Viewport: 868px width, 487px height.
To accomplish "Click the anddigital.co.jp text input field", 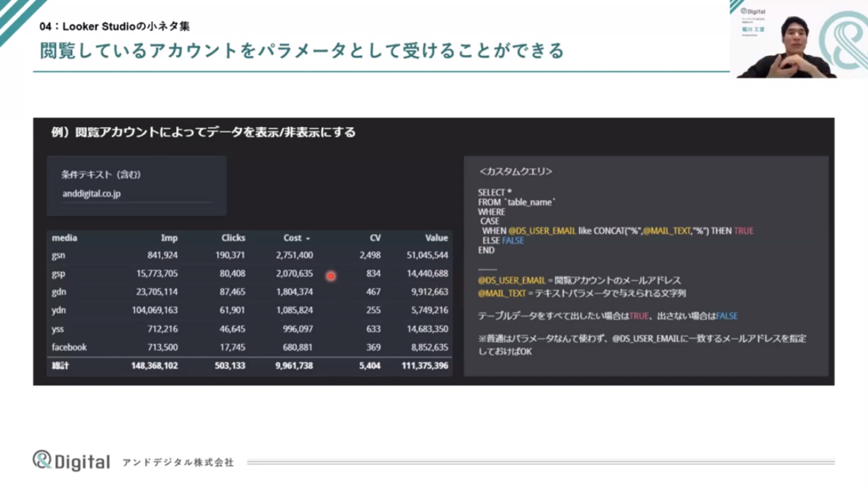I will (136, 193).
